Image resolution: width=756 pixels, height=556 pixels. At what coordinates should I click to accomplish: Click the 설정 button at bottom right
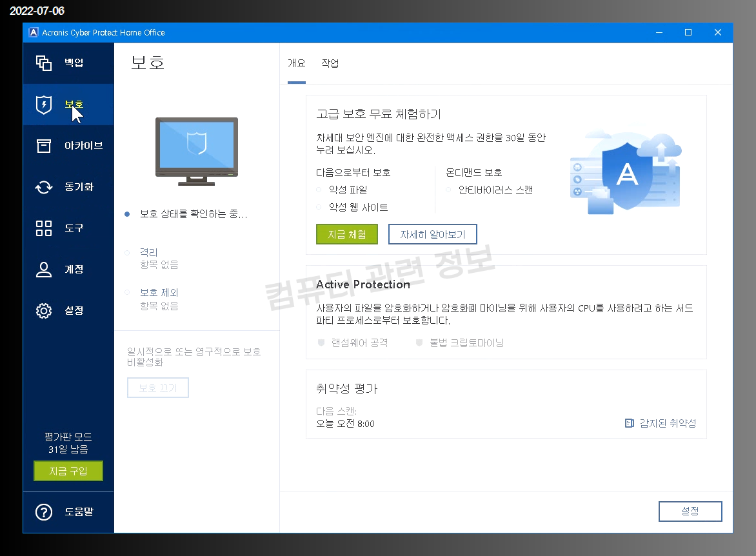click(x=690, y=511)
